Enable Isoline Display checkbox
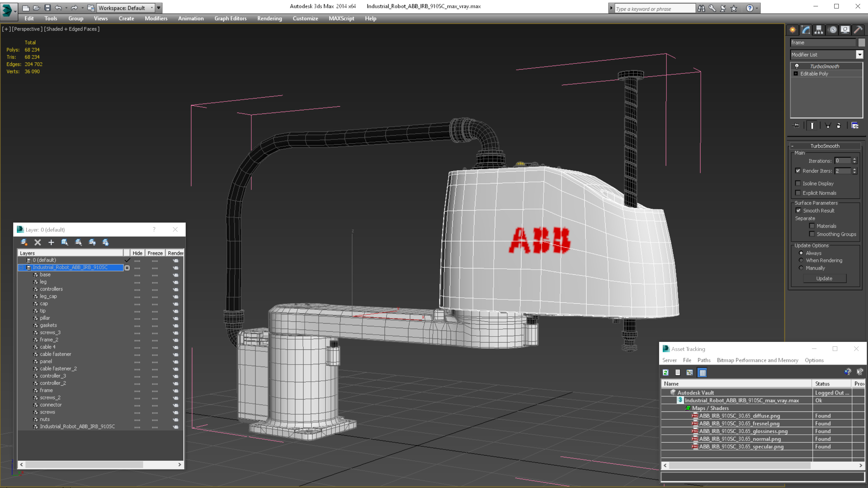Viewport: 868px width, 488px height. pos(797,183)
